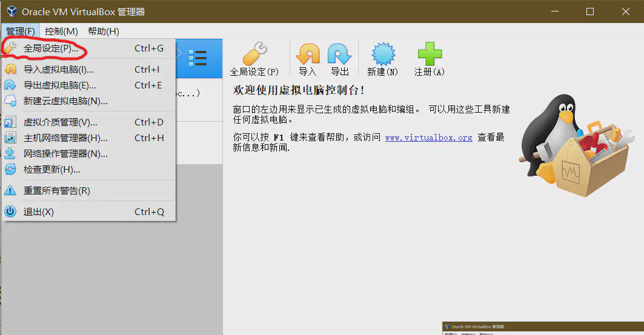Open the tools list view icon
The height and width of the screenshot is (335, 644).
[x=198, y=58]
